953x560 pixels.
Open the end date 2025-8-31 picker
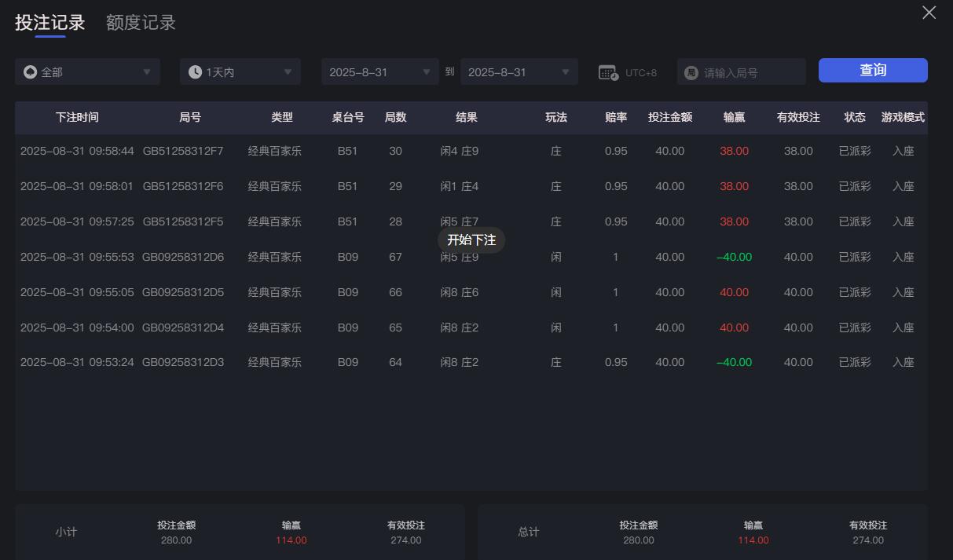coord(519,71)
